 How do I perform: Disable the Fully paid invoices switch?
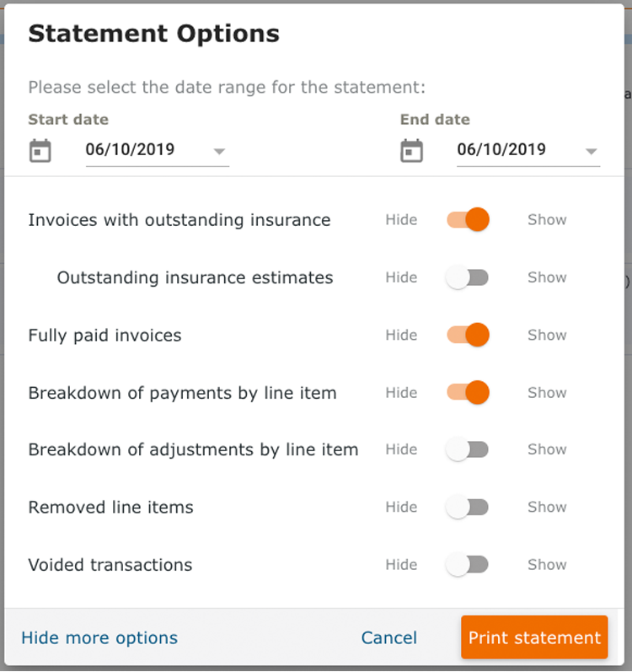tap(468, 335)
